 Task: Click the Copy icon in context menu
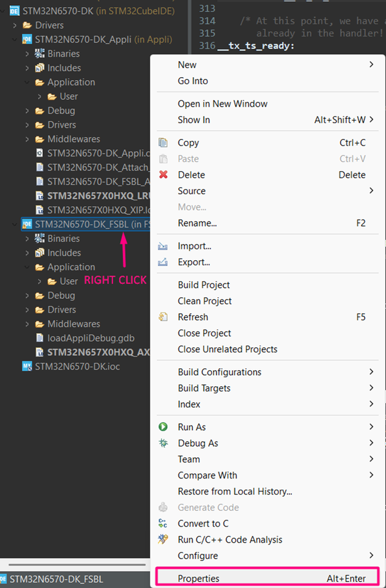point(164,142)
